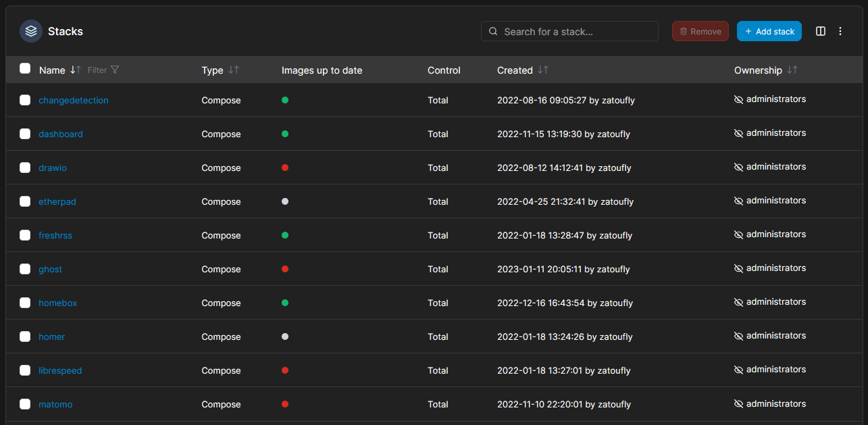Viewport: 868px width, 425px height.
Task: Click the Add stack button
Action: [769, 31]
